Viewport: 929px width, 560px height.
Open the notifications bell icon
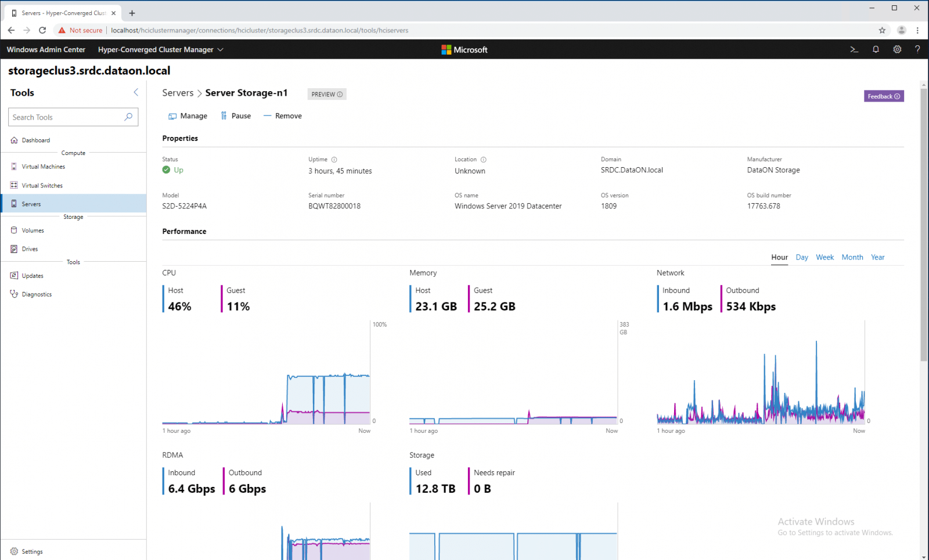tap(876, 49)
